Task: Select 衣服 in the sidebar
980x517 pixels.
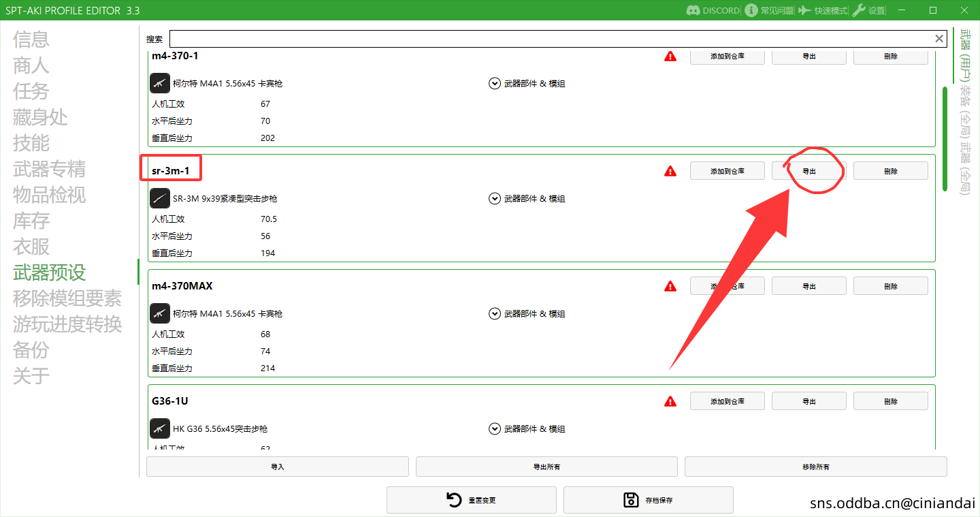Action: 31,247
